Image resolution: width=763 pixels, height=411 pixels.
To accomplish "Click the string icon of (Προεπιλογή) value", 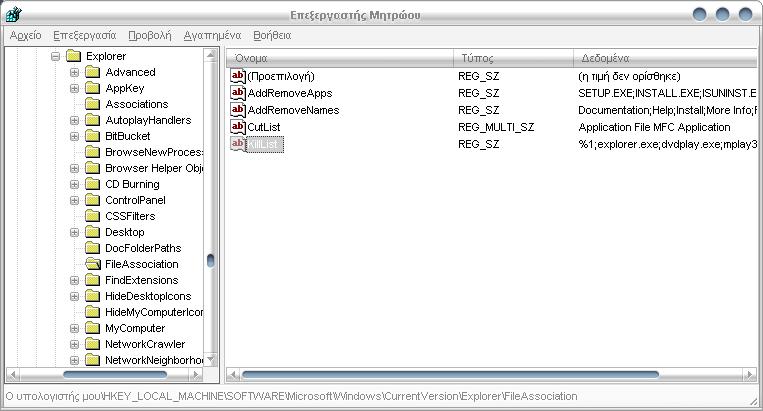I will 238,76.
